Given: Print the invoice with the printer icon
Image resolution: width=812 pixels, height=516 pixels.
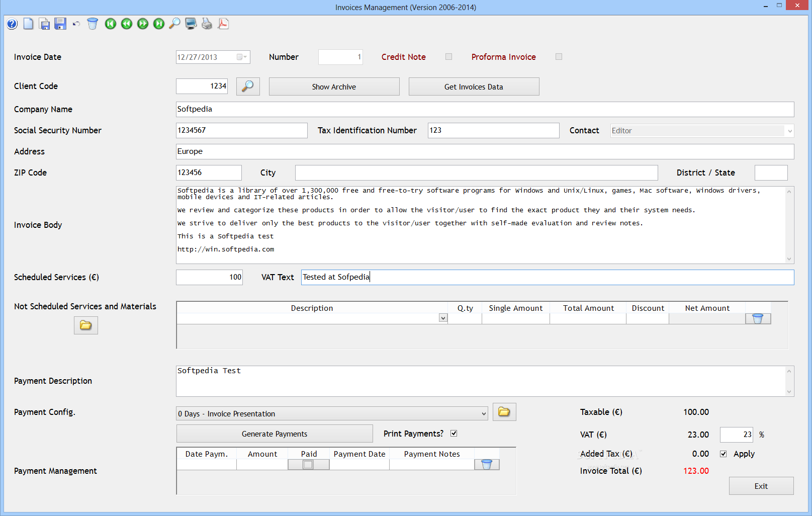Looking at the screenshot, I should [x=207, y=24].
